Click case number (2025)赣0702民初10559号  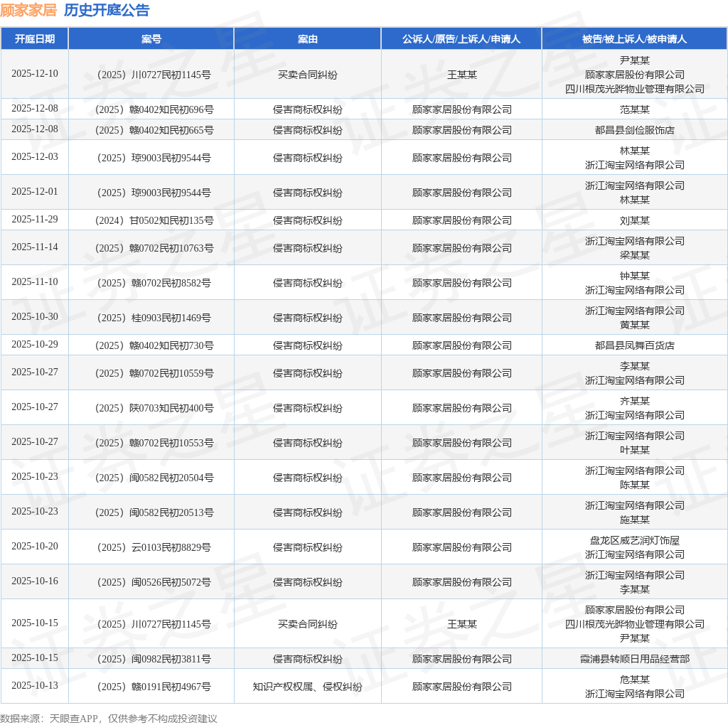(154, 373)
